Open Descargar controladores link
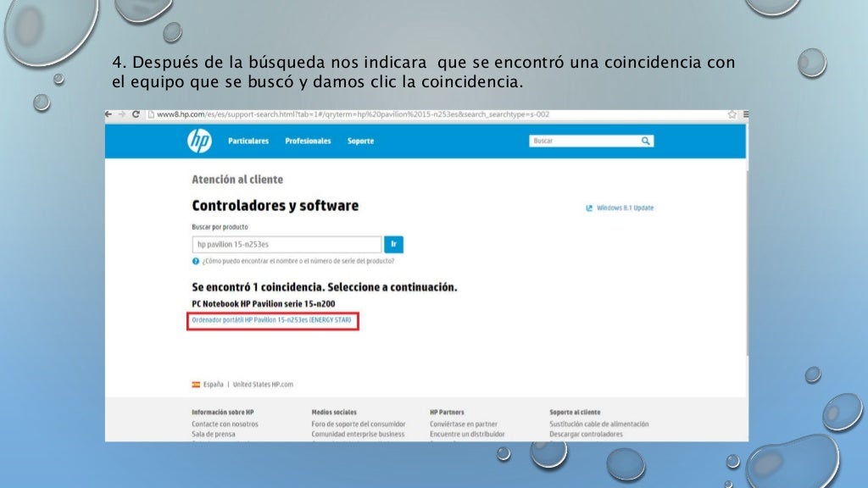This screenshot has width=868, height=488. (586, 435)
